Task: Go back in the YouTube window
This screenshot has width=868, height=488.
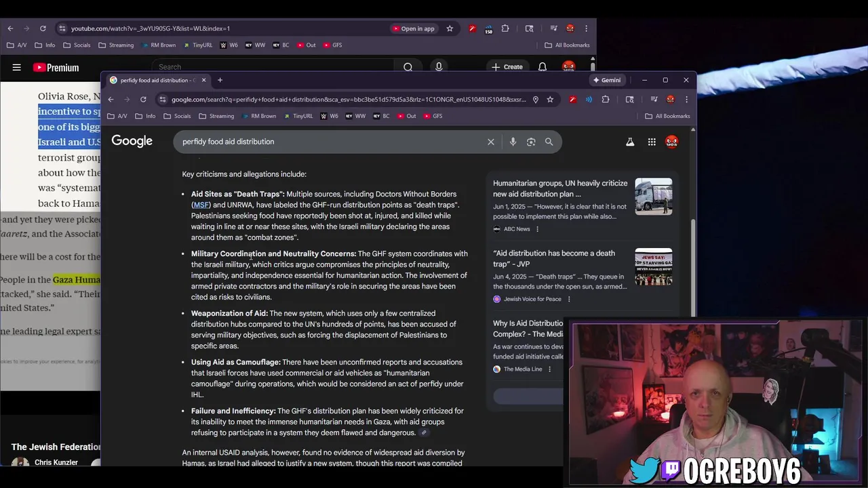Action: [10, 28]
